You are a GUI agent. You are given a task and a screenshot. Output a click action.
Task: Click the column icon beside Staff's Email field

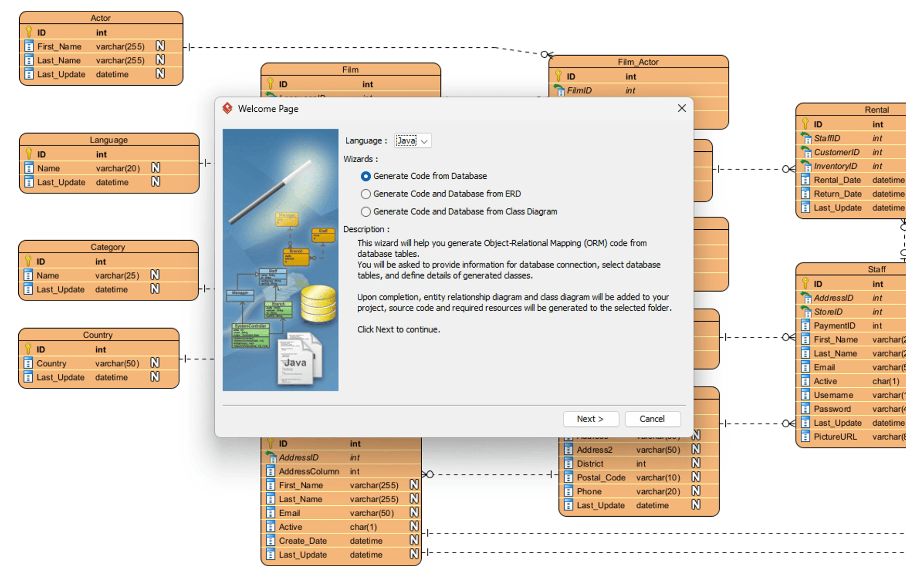(x=804, y=367)
